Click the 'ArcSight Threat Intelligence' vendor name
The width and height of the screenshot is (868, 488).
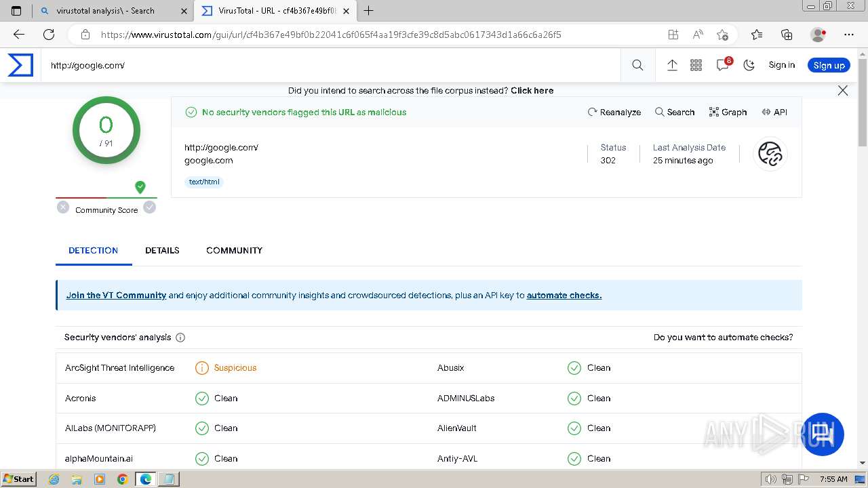pos(119,367)
